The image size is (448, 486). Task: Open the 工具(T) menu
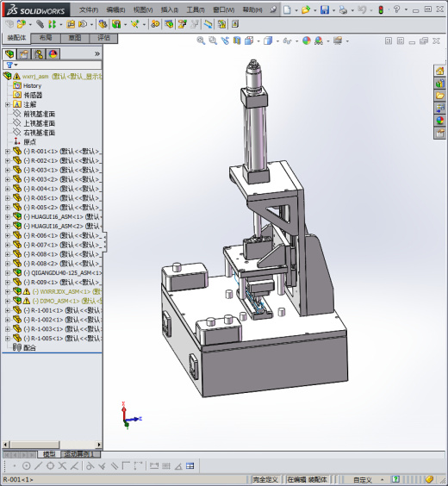[196, 10]
